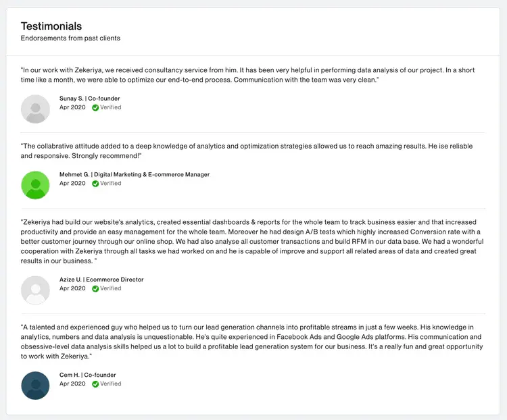Click Verified label beside Cem's Apr 2020

(x=111, y=384)
